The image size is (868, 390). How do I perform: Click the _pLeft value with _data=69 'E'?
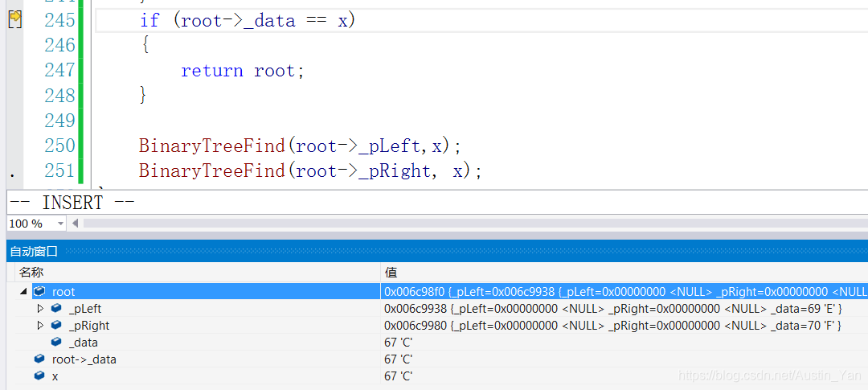click(612, 309)
